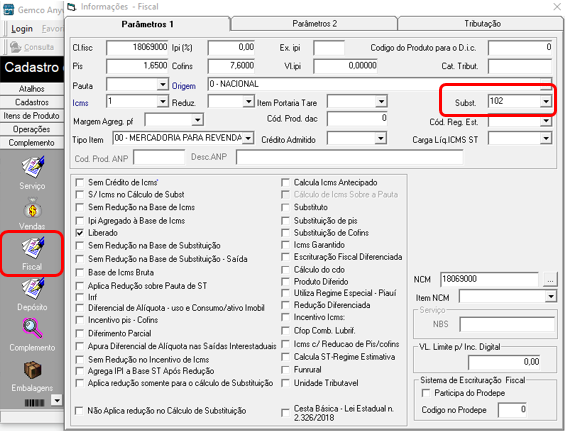
Task: Click the Cód. Prod. dac field
Action: click(x=357, y=119)
